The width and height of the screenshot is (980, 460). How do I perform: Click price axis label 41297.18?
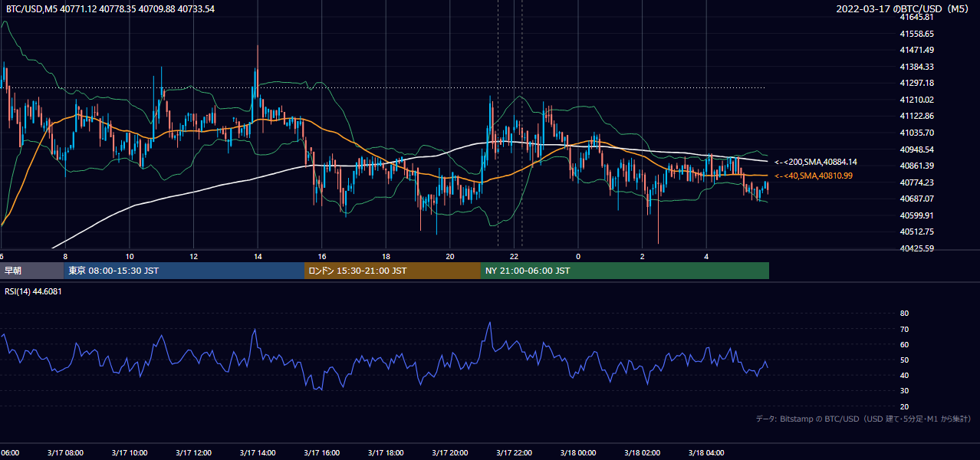click(916, 83)
